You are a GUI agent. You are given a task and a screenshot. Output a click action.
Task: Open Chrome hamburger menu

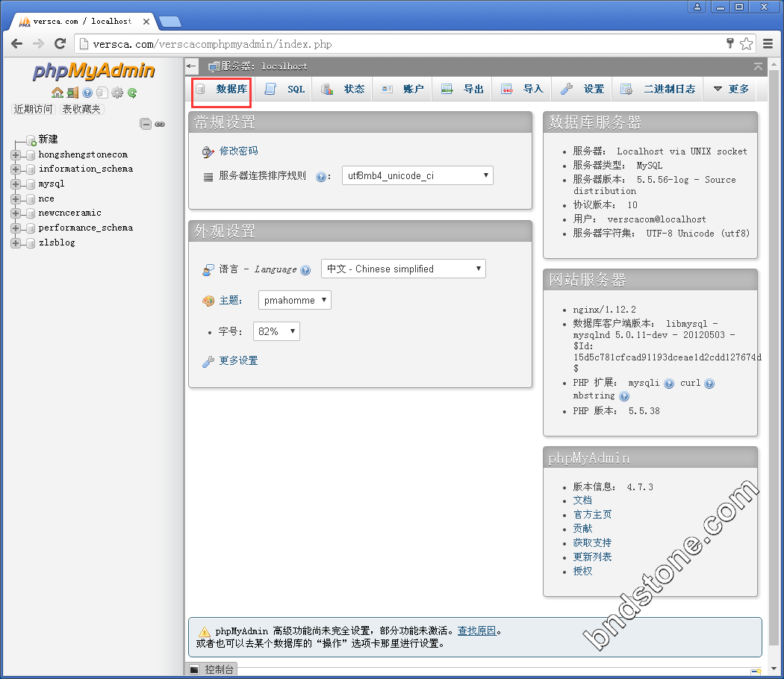pos(768,44)
